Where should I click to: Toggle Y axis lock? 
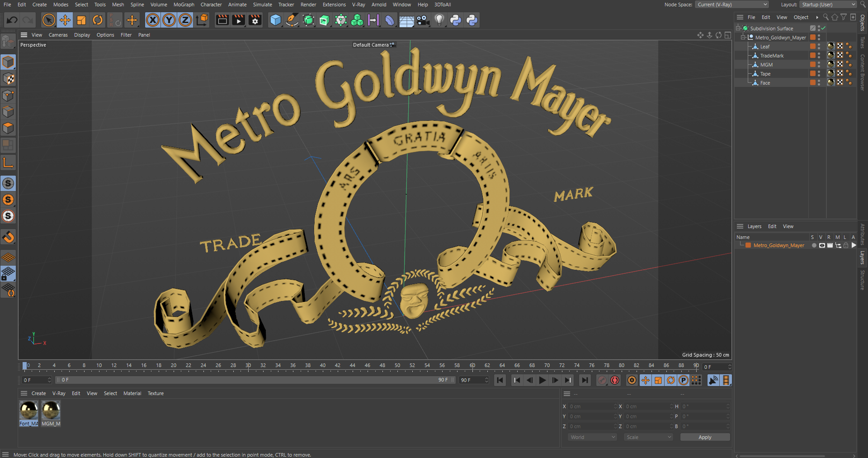point(169,20)
